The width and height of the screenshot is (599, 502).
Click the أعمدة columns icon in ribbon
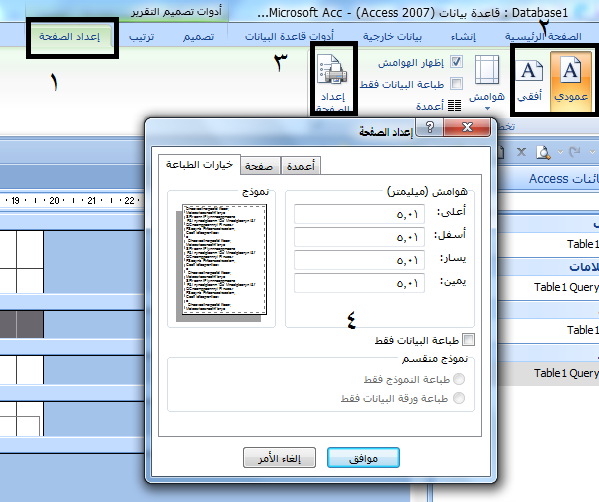[x=454, y=105]
